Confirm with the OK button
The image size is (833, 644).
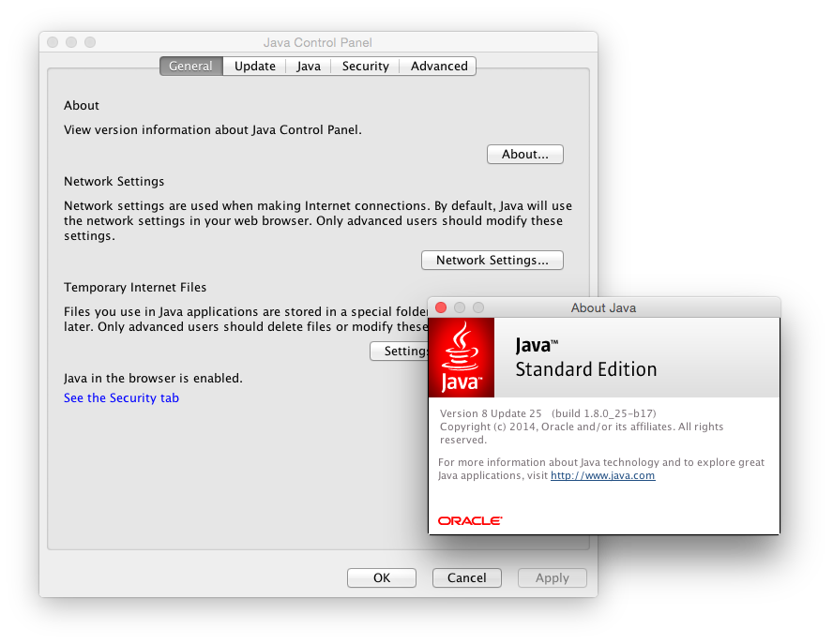(x=382, y=577)
